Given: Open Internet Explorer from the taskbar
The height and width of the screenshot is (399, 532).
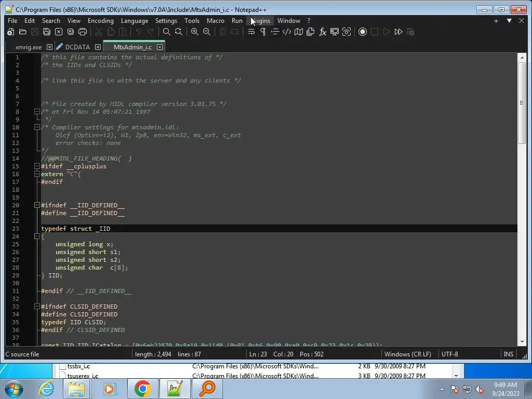Looking at the screenshot, I should pyautogui.click(x=46, y=389).
